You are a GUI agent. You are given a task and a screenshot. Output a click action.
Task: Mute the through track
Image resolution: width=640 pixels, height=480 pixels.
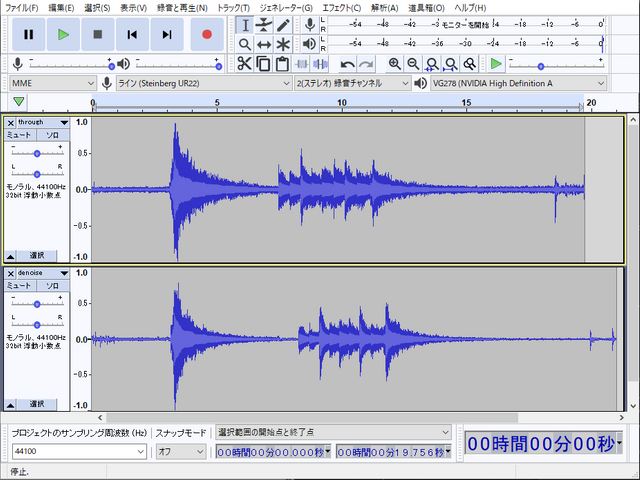click(x=19, y=135)
